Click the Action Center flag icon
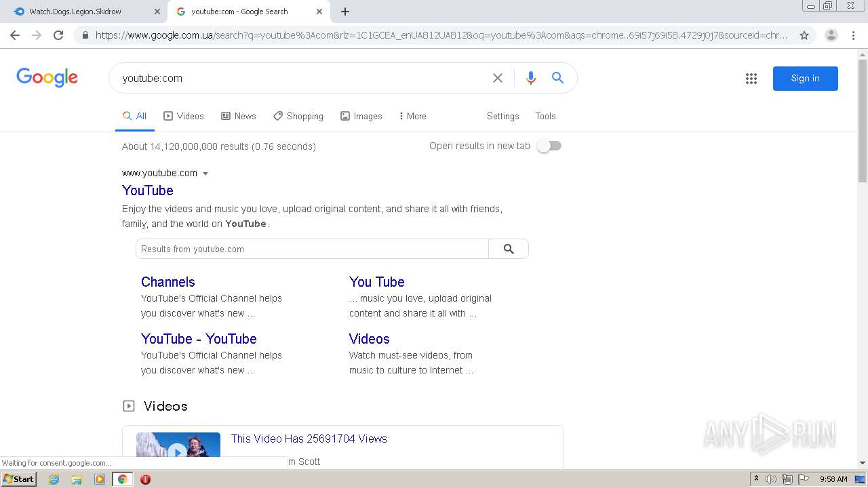Viewport: 868px width, 488px height. [x=804, y=479]
